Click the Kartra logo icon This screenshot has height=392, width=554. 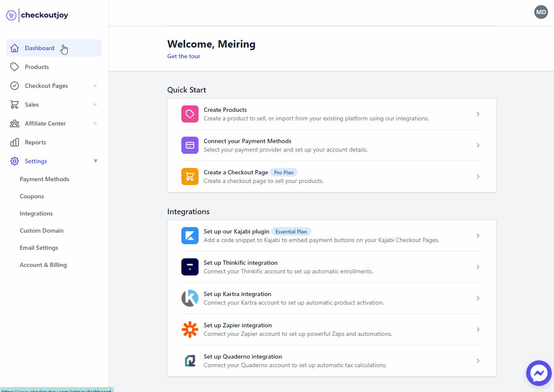pyautogui.click(x=190, y=298)
